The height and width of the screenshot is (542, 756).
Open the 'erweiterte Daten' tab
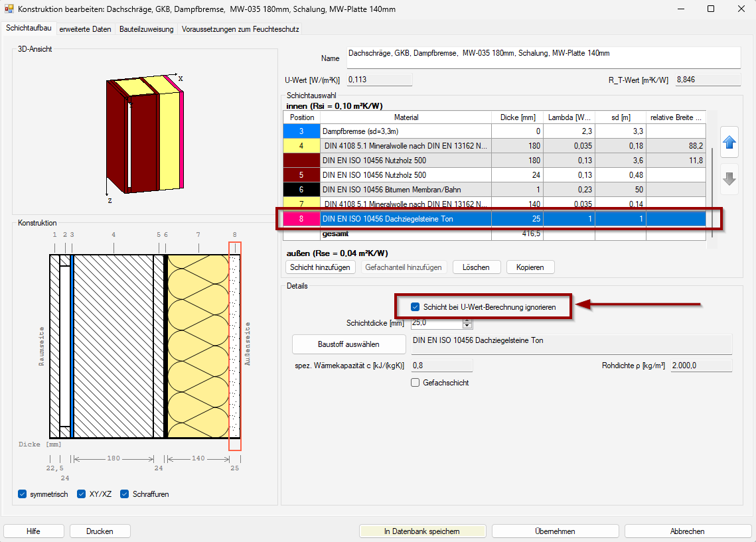point(85,29)
